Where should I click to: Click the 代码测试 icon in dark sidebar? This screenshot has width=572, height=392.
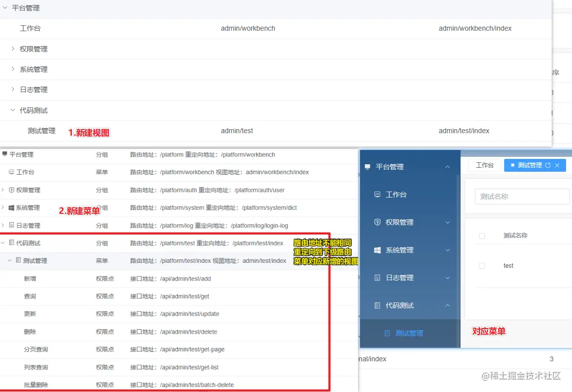coord(377,305)
